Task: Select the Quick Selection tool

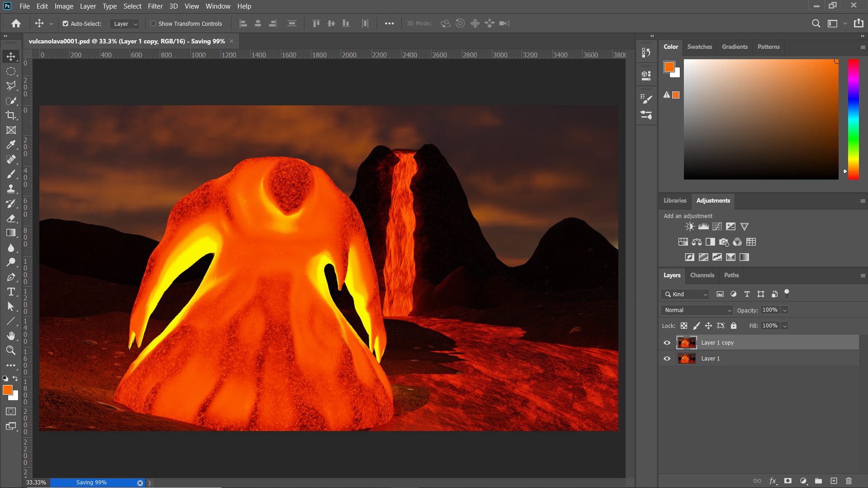Action: pyautogui.click(x=11, y=101)
